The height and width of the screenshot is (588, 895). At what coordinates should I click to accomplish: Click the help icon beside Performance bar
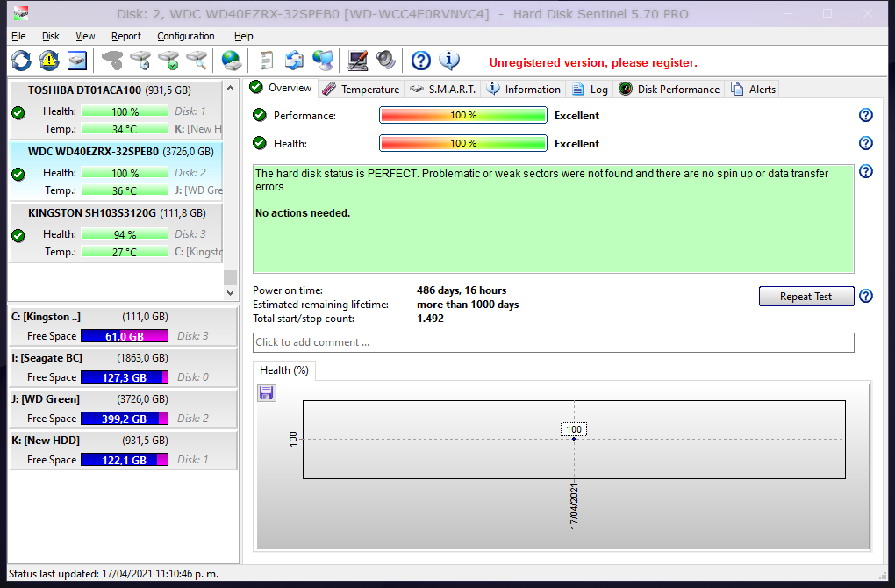(x=866, y=115)
